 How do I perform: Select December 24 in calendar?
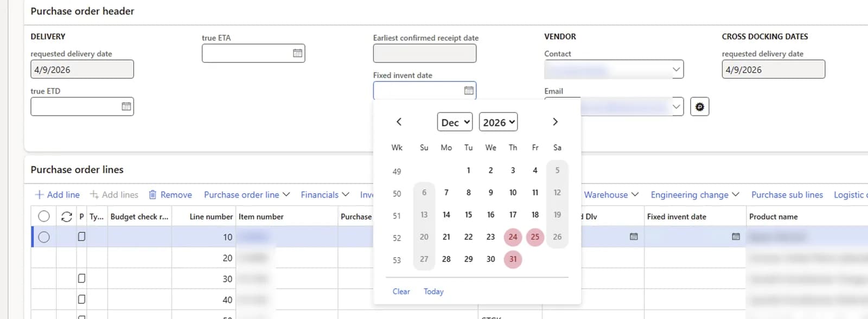point(513,237)
